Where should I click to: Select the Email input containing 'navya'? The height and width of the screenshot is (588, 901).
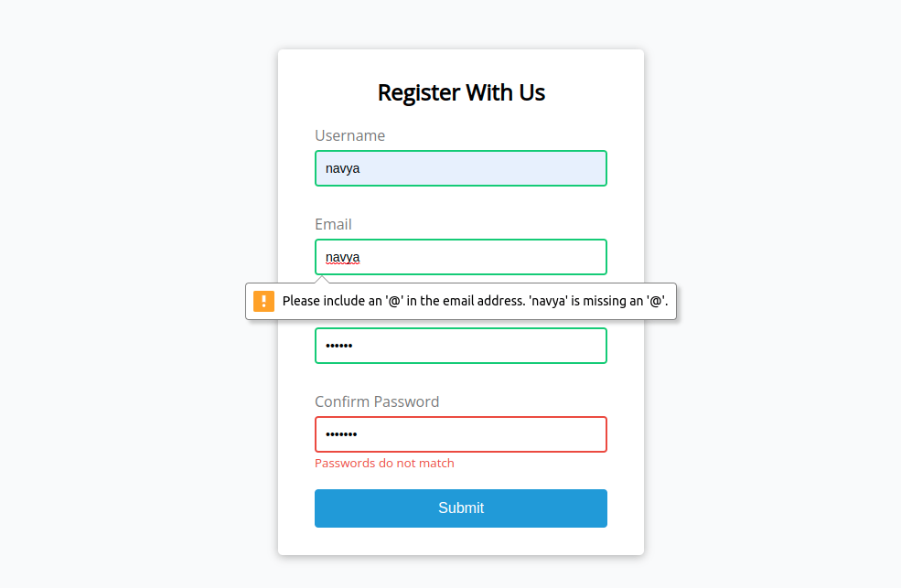tap(460, 257)
